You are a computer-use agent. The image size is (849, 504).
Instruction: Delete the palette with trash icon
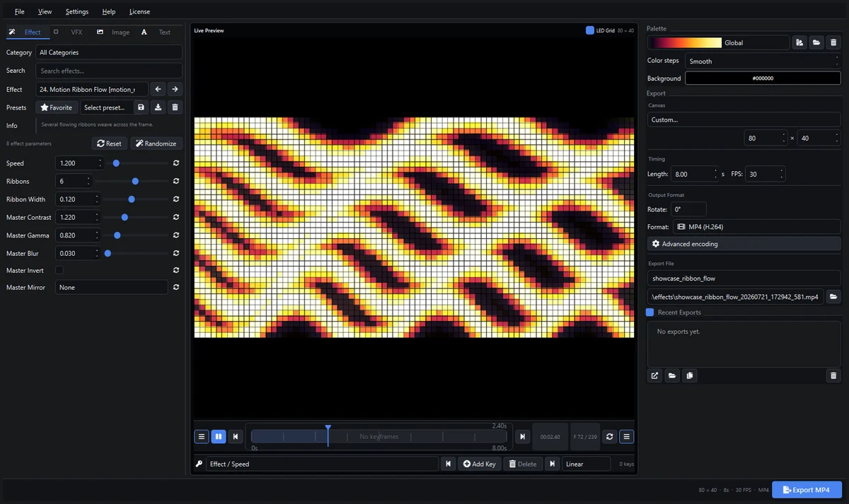(833, 42)
